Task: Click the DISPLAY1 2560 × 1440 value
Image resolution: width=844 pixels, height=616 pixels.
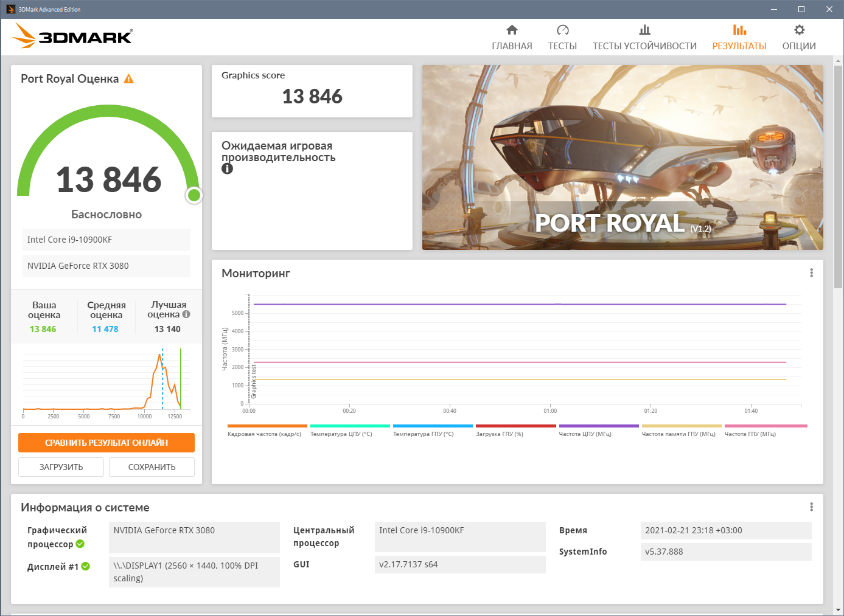Action: pyautogui.click(x=194, y=572)
